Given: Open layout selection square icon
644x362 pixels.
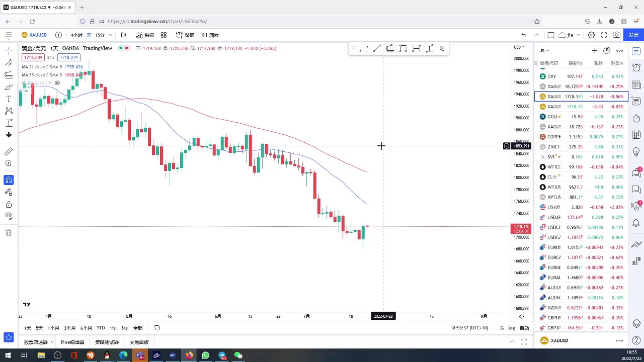Looking at the screenshot, I should click(551, 35).
